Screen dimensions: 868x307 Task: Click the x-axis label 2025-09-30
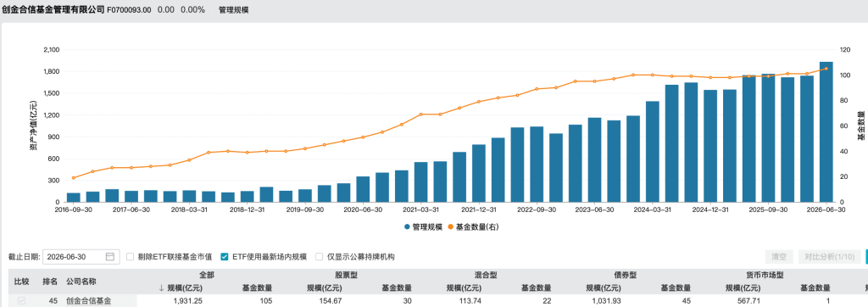coord(768,210)
